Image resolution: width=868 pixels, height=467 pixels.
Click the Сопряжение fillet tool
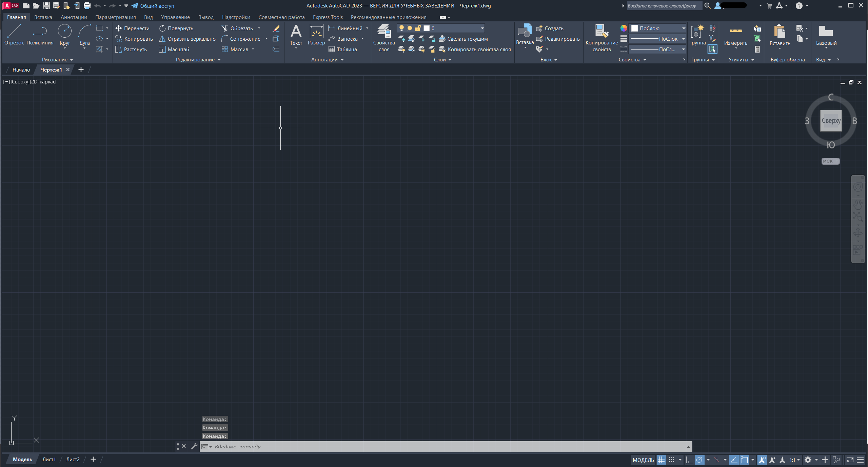pyautogui.click(x=241, y=39)
